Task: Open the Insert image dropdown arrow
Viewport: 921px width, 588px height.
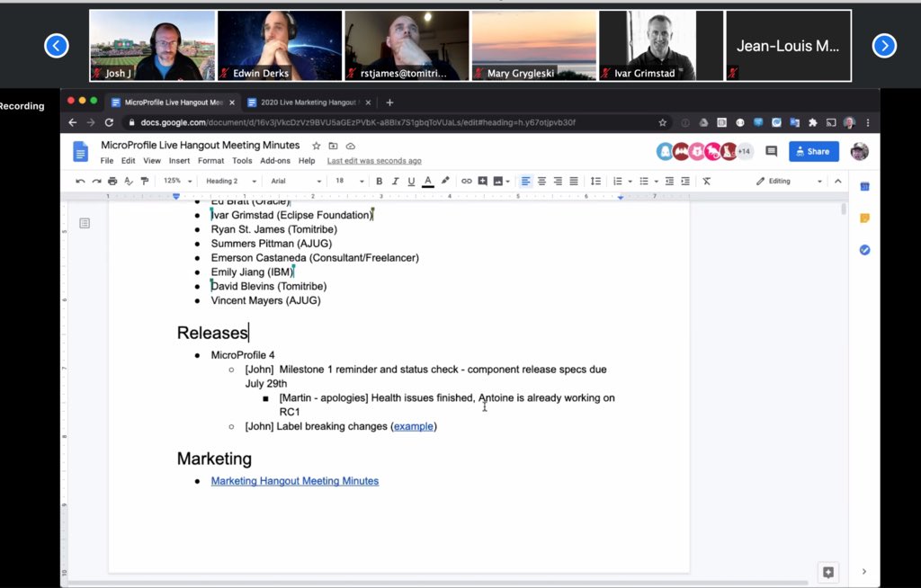Action: 507,182
